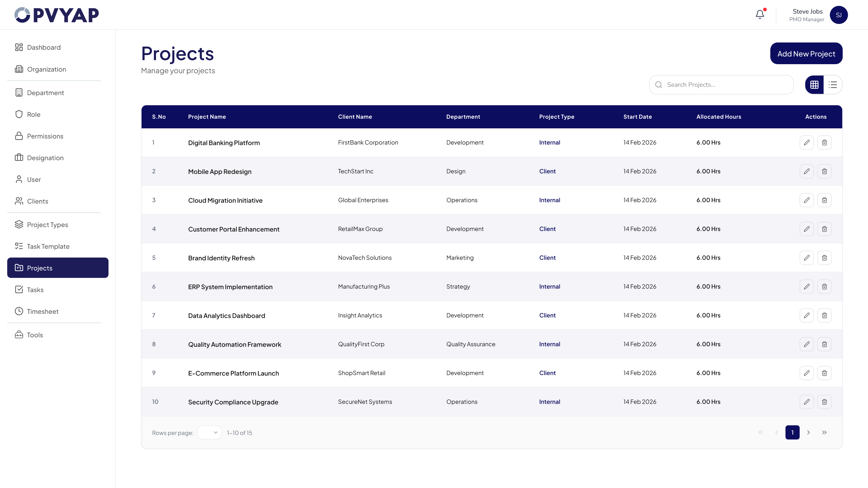Select page 1 pagination button
The image size is (868, 488).
pos(792,433)
